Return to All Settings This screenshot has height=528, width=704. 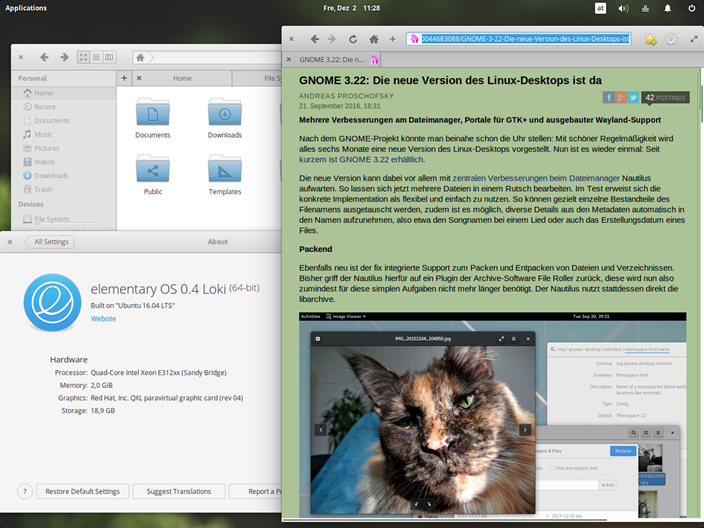(x=50, y=242)
